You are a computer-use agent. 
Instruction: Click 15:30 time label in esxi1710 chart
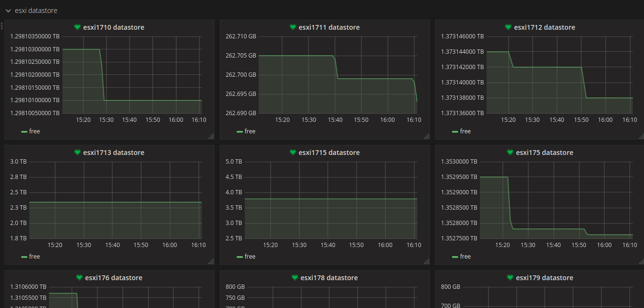[106, 119]
